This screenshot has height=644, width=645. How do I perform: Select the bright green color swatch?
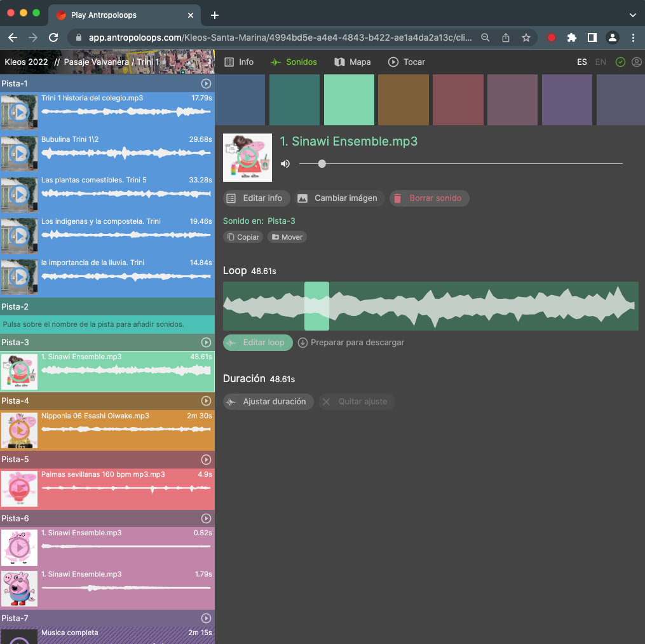click(349, 100)
